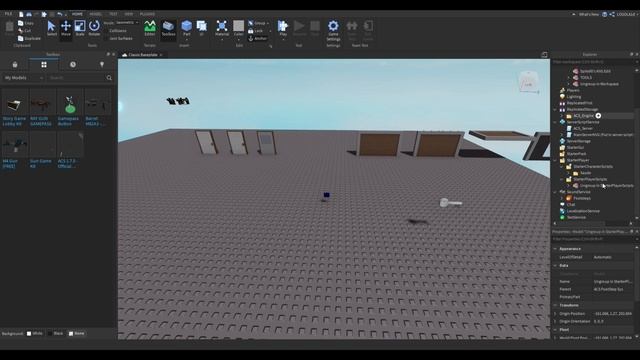The image size is (640, 360).
Task: Collapse the ServerScriptService node
Action: coord(555,122)
